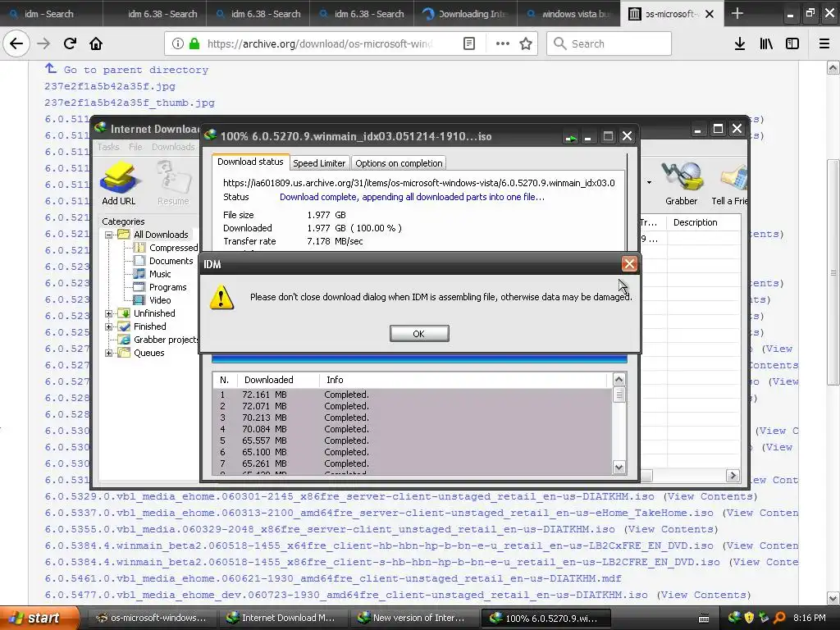Click the green arrow icon in download dialog titlebar

[571, 138]
